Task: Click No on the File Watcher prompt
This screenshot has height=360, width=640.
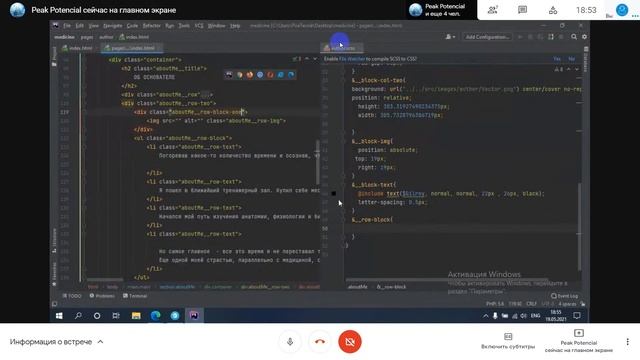Action: pyautogui.click(x=572, y=59)
